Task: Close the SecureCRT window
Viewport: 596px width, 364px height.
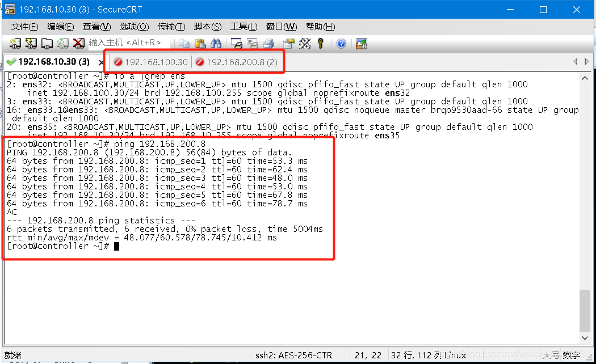Action: click(x=576, y=9)
